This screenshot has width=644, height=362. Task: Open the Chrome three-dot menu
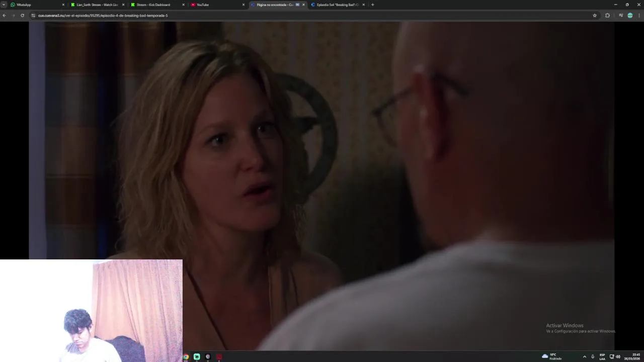coord(639,15)
